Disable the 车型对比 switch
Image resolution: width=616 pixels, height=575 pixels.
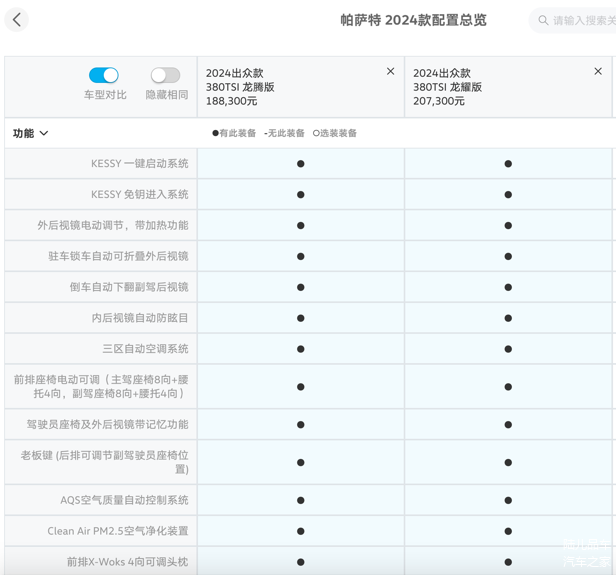(x=104, y=75)
